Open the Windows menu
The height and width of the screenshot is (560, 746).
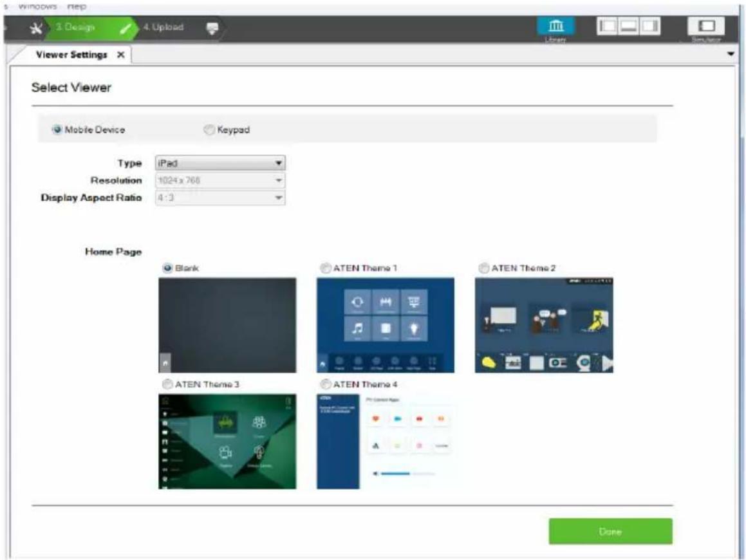pyautogui.click(x=37, y=6)
